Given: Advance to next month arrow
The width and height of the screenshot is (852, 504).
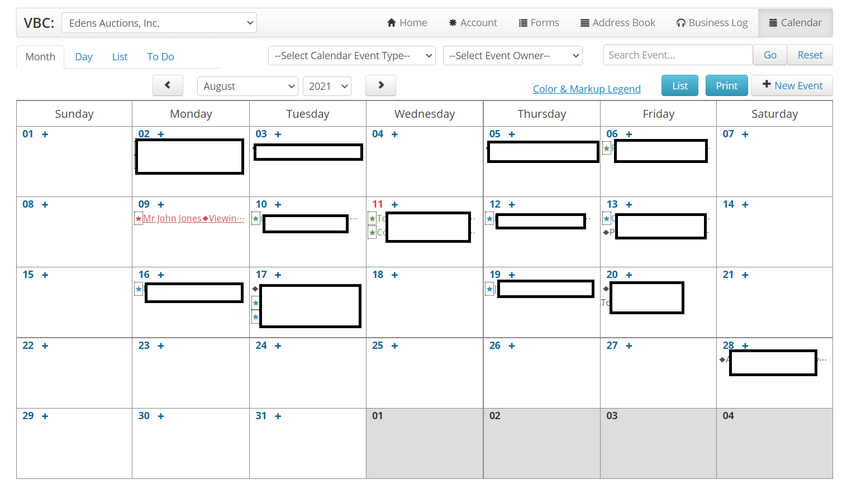Looking at the screenshot, I should pyautogui.click(x=380, y=85).
